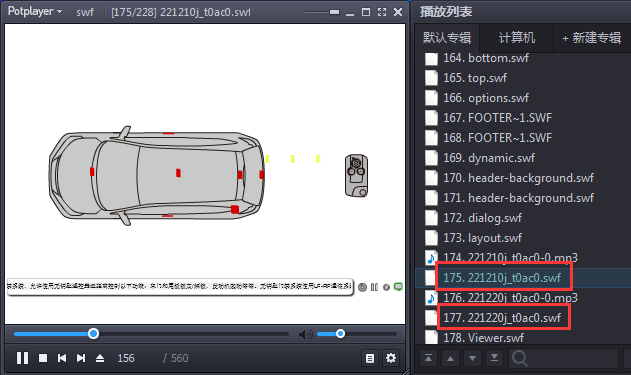Click the playlist search magnifier icon

(520, 358)
